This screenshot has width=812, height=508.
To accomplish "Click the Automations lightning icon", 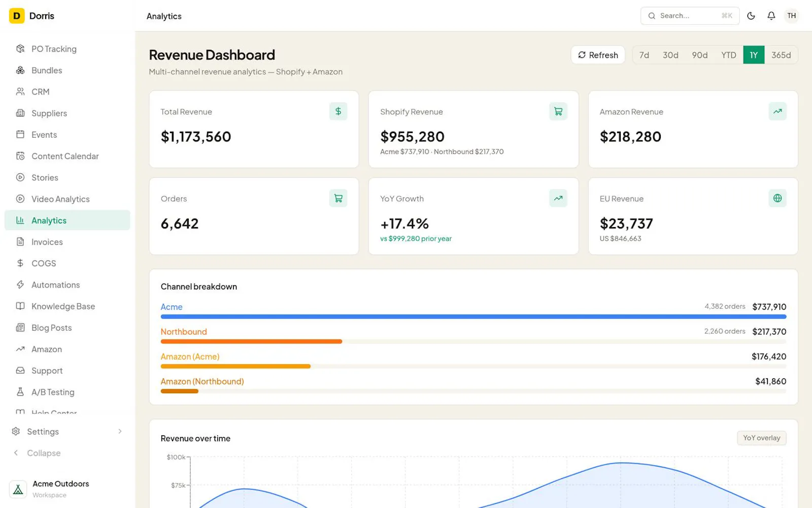I will coord(20,284).
